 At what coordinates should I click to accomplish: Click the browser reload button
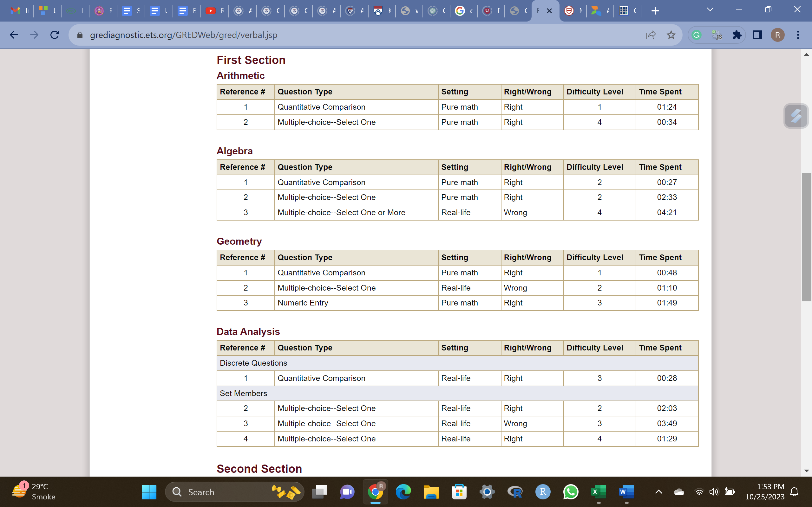(55, 35)
